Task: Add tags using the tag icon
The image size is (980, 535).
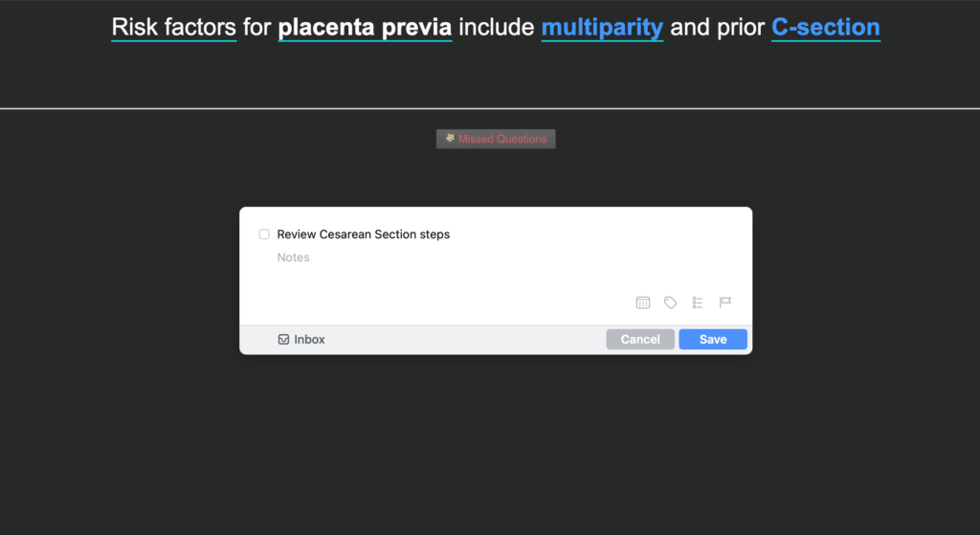Action: coord(670,302)
